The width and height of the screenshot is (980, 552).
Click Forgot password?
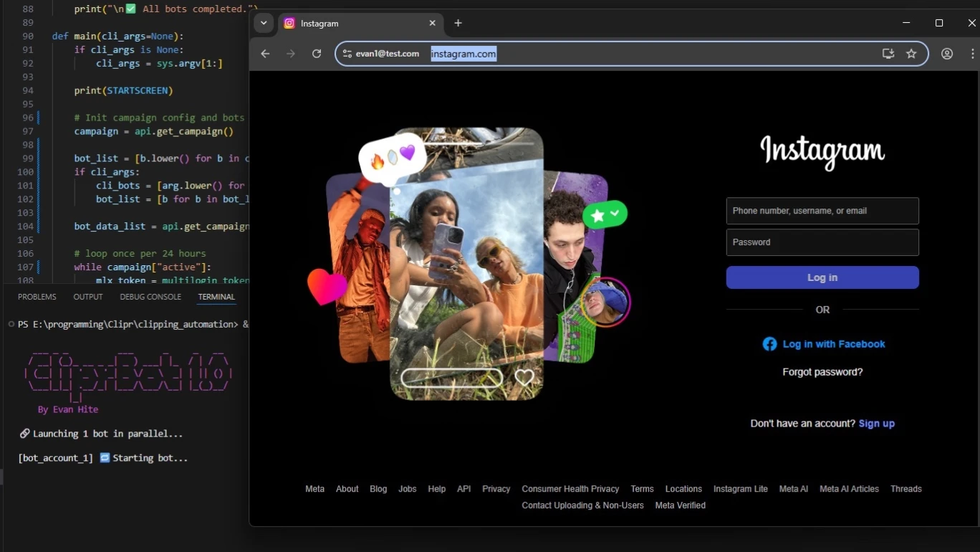point(822,372)
